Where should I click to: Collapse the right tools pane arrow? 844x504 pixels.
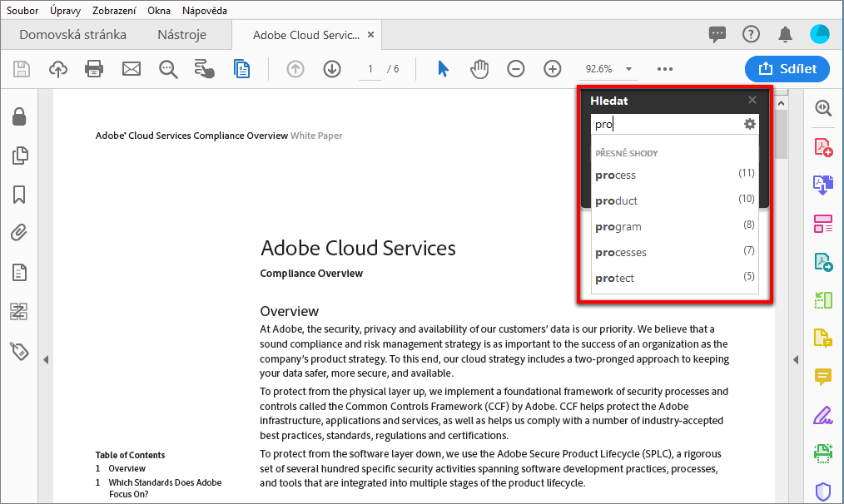pos(796,359)
